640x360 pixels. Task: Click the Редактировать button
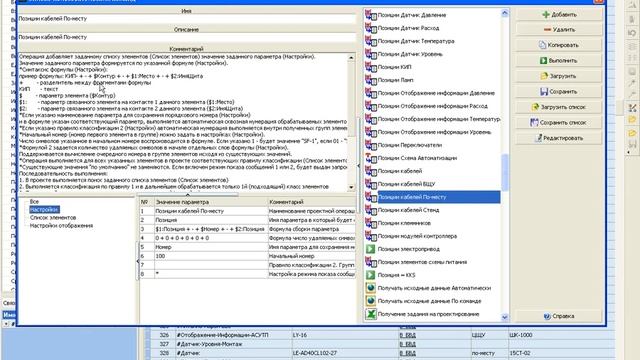(559, 138)
